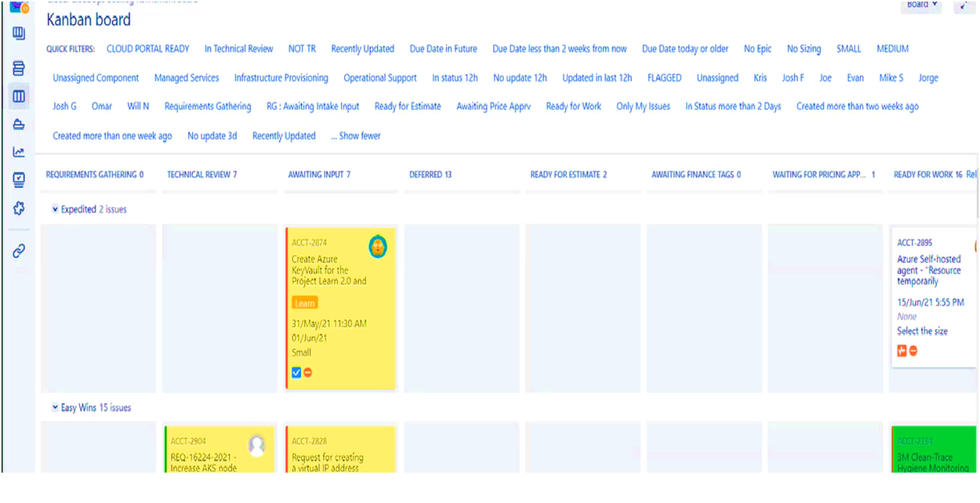Image resolution: width=980 pixels, height=503 pixels.
Task: Open Reports chart icon in sidebar
Action: [x=19, y=153]
